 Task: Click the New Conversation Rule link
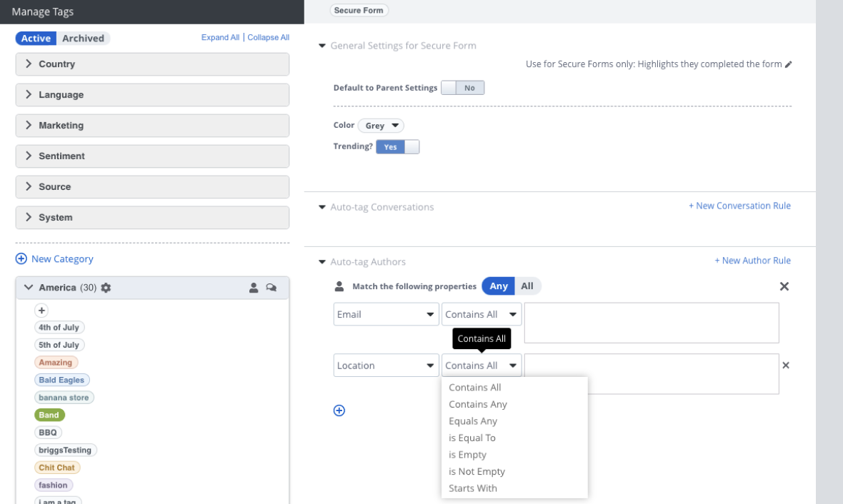tap(739, 206)
